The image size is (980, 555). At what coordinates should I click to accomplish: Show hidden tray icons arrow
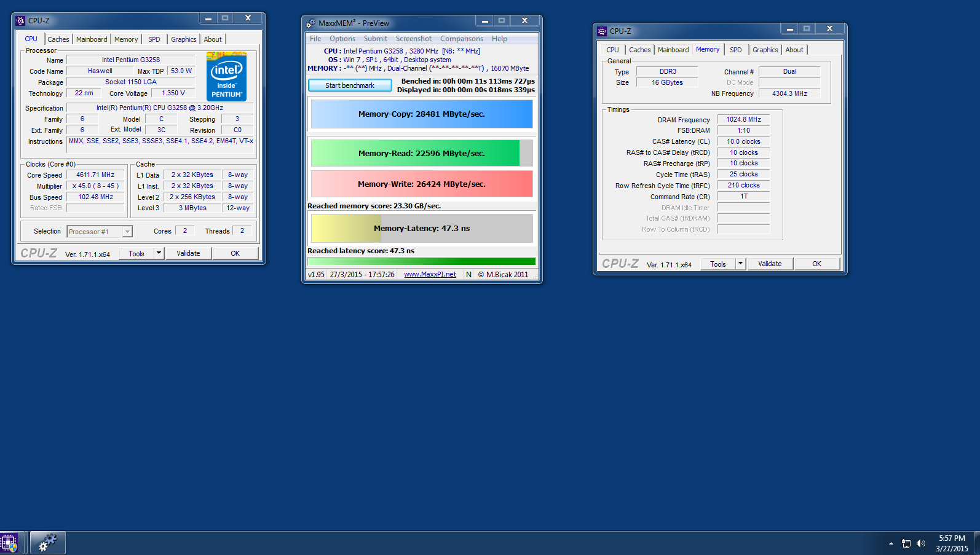891,543
